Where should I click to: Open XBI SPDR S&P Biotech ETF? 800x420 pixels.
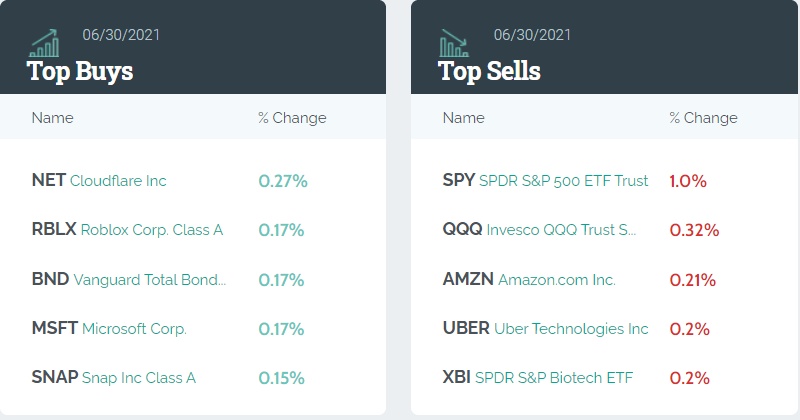click(537, 377)
